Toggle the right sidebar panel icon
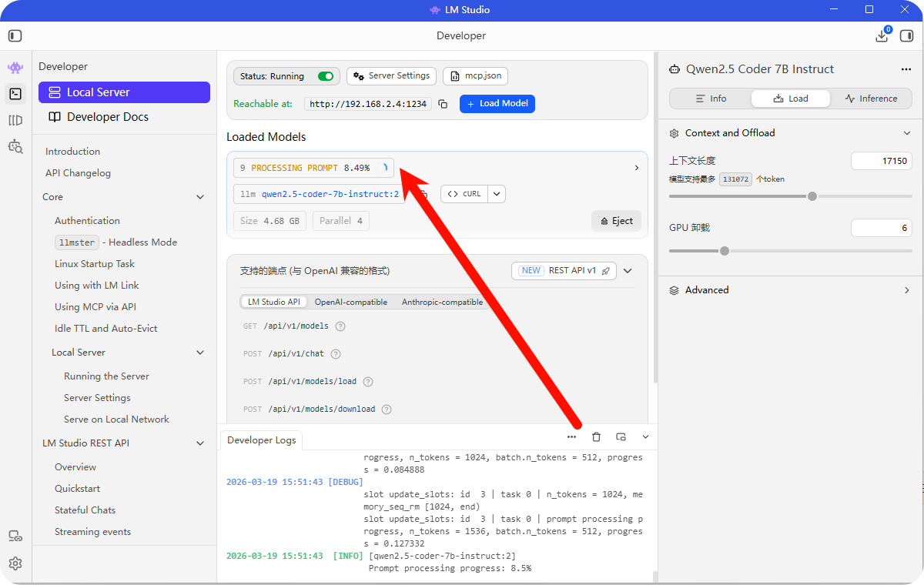The width and height of the screenshot is (924, 585). click(x=906, y=35)
